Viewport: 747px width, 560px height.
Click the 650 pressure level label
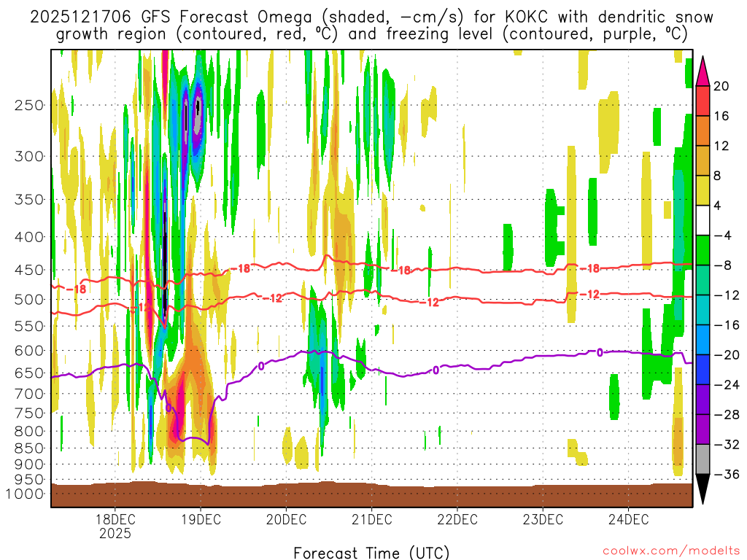coord(29,373)
